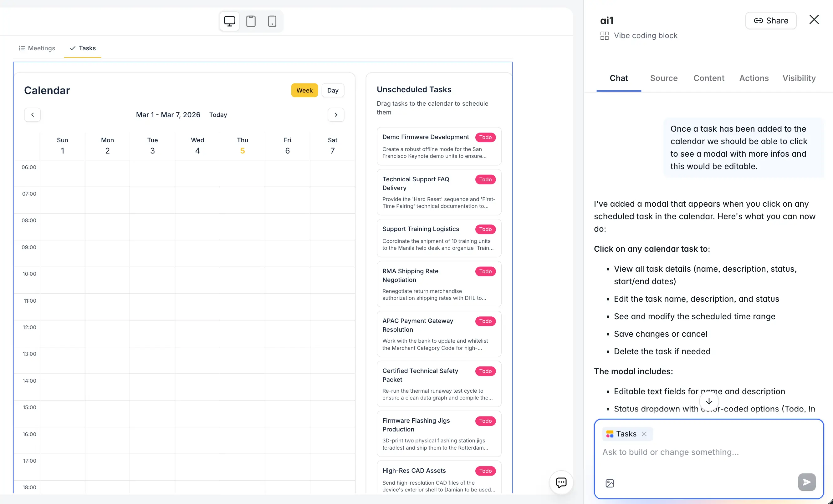The width and height of the screenshot is (833, 504).
Task: Remove the Tasks context chip
Action: pyautogui.click(x=645, y=434)
